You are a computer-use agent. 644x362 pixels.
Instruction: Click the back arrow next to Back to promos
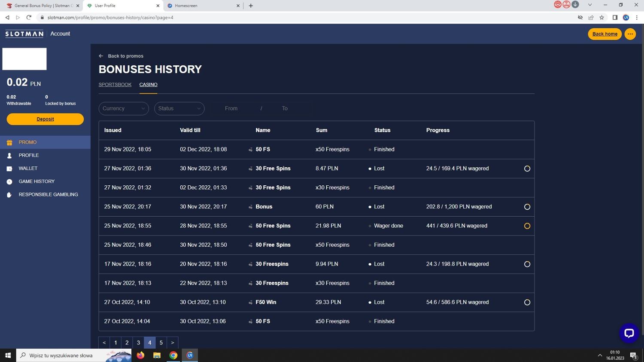click(x=101, y=56)
